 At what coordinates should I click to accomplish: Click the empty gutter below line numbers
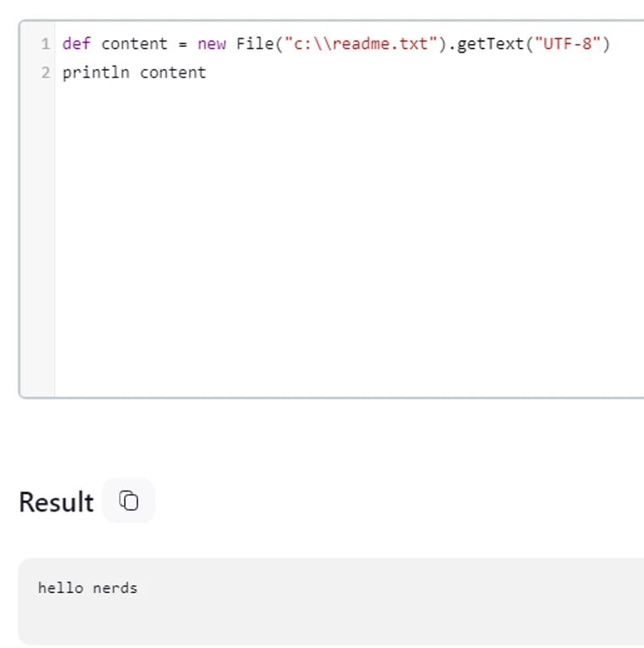37,240
